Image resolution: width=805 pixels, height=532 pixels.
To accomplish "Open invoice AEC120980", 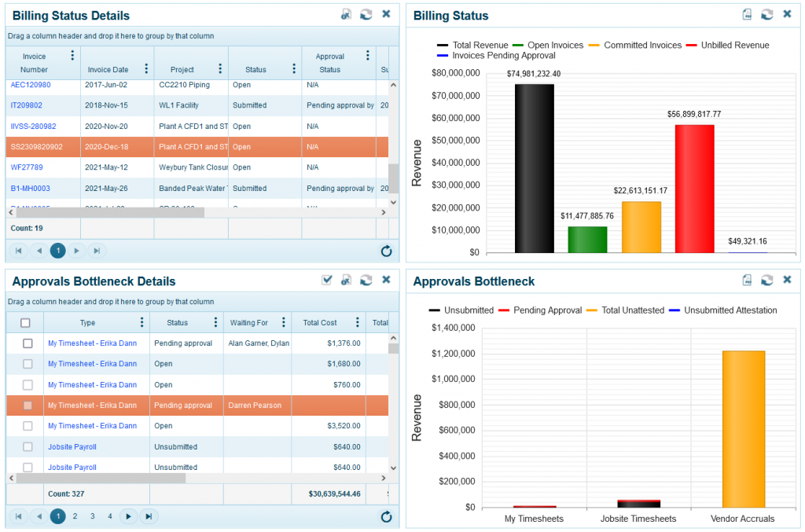I will point(30,84).
